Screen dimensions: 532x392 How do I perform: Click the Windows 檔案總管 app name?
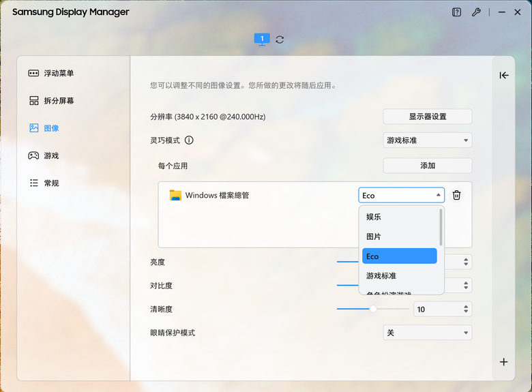(x=217, y=196)
